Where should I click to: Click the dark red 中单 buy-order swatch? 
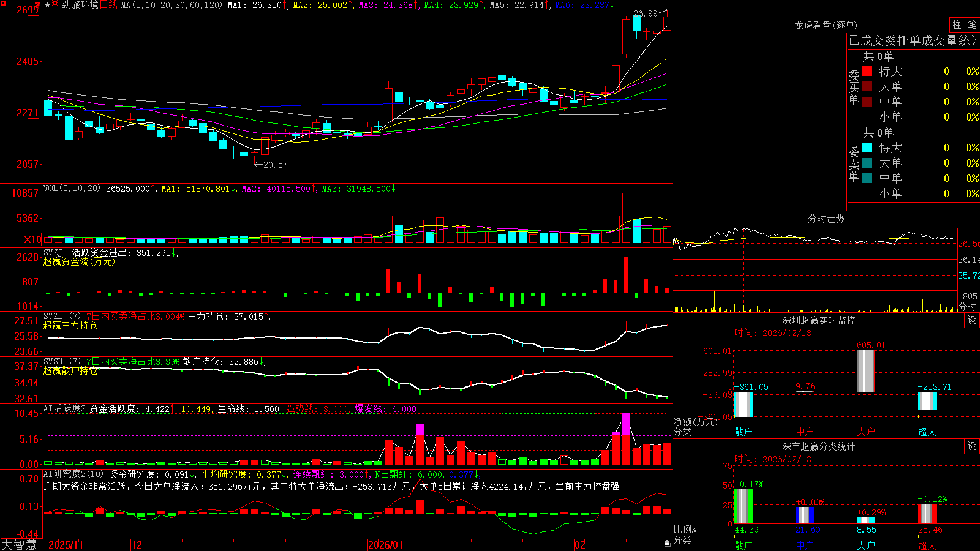pos(867,102)
